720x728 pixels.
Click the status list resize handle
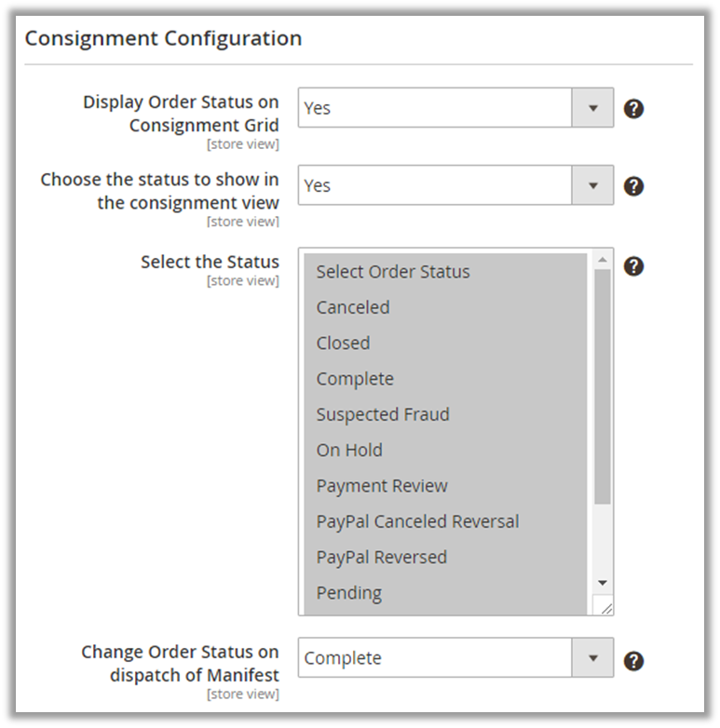[606, 608]
